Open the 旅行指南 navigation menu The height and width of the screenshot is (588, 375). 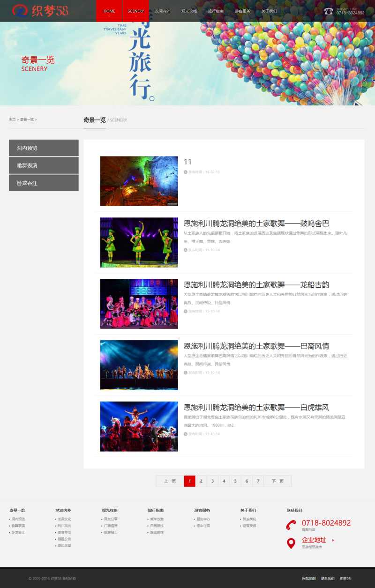(x=216, y=11)
